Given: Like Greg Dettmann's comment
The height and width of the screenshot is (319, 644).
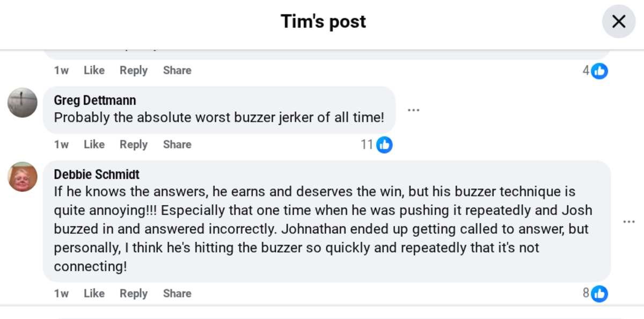Looking at the screenshot, I should tap(94, 144).
